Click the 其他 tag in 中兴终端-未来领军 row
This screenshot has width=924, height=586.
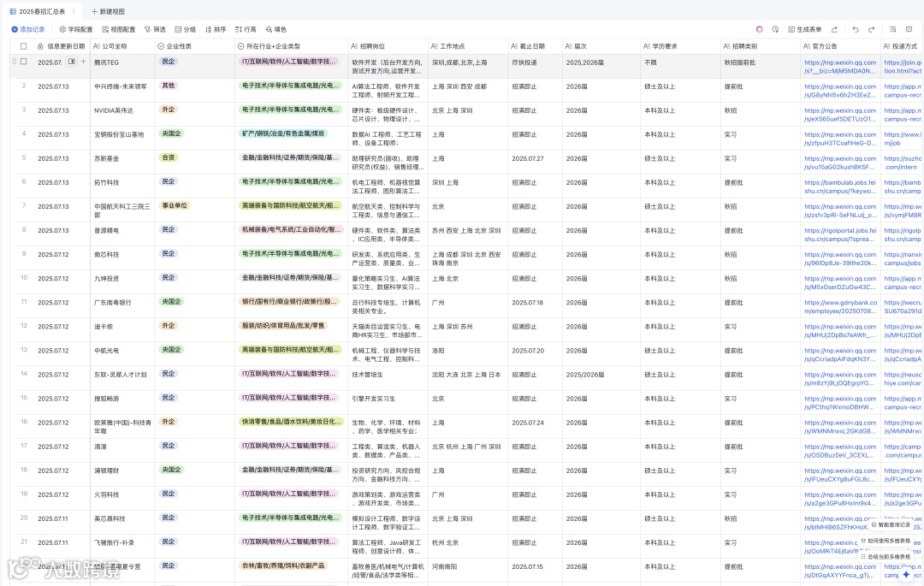[x=169, y=86]
